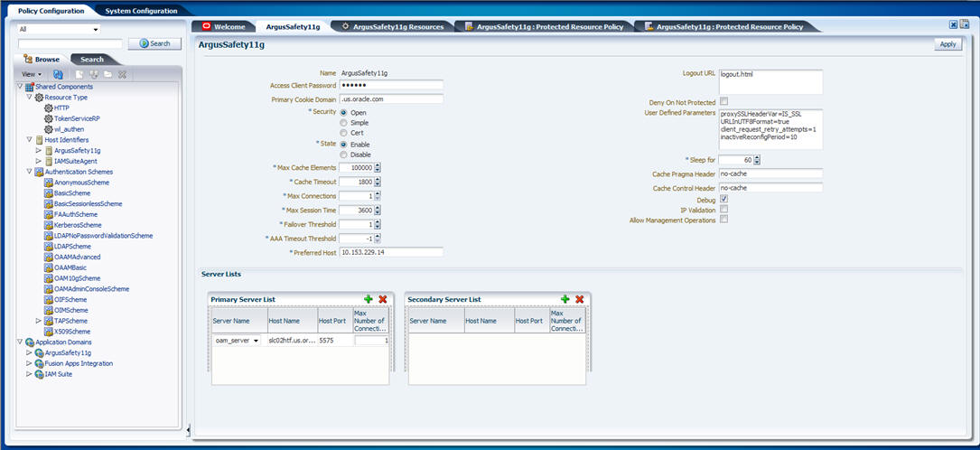Open the ArgusSafety11g Resources tab
This screenshot has width=980, height=450.
393,27
